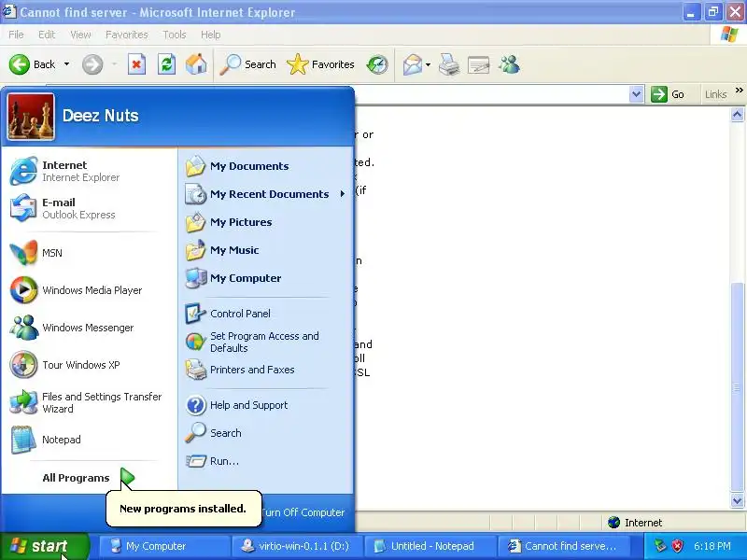Click the Mail envelope toolbar icon
Screen dimensions: 747x560
click(x=412, y=64)
